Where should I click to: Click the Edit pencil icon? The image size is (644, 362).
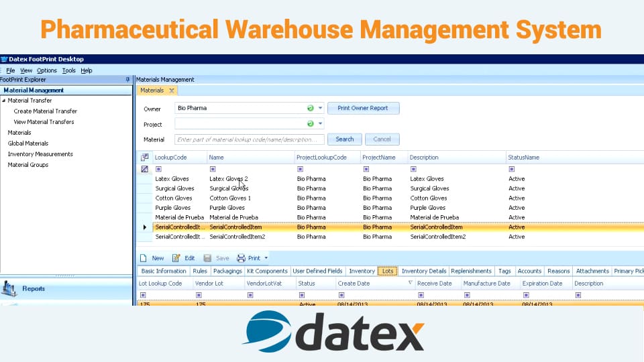click(x=176, y=258)
